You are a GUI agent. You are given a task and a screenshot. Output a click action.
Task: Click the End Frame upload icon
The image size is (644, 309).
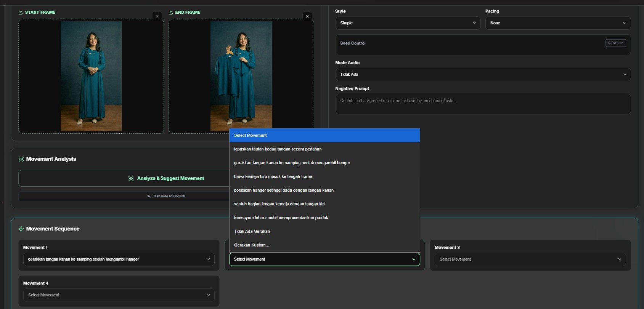pyautogui.click(x=171, y=13)
